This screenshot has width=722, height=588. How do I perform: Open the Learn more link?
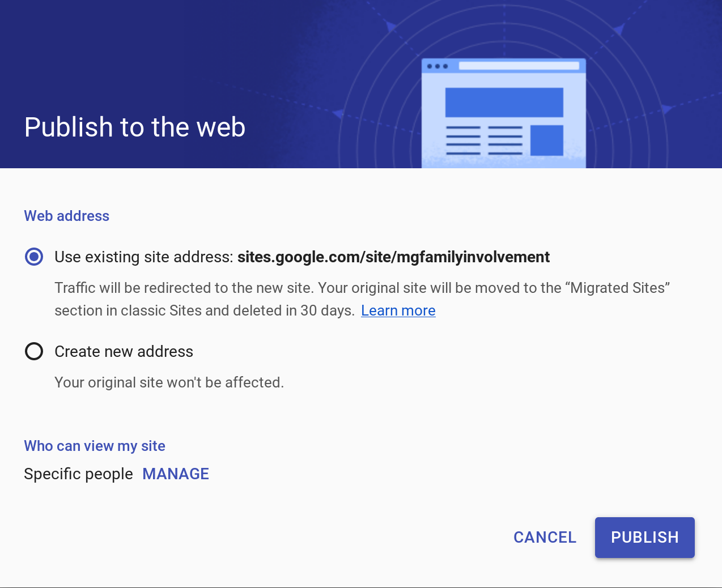tap(398, 310)
